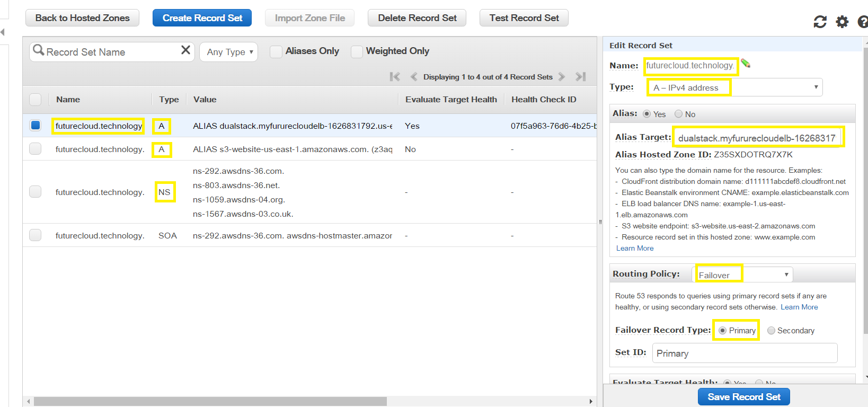
Task: Open Learn More link in routing policy description
Action: click(799, 307)
